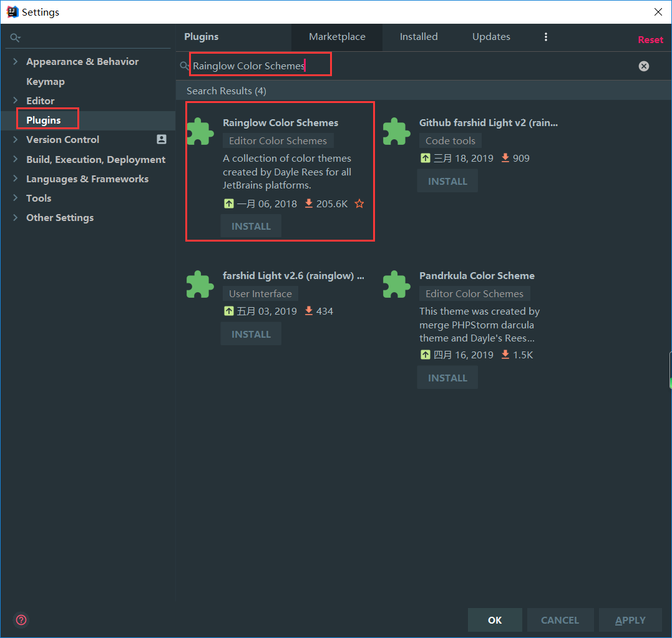Click the Rainglow Color Schemes plugin icon
The image size is (672, 638).
pyautogui.click(x=200, y=131)
